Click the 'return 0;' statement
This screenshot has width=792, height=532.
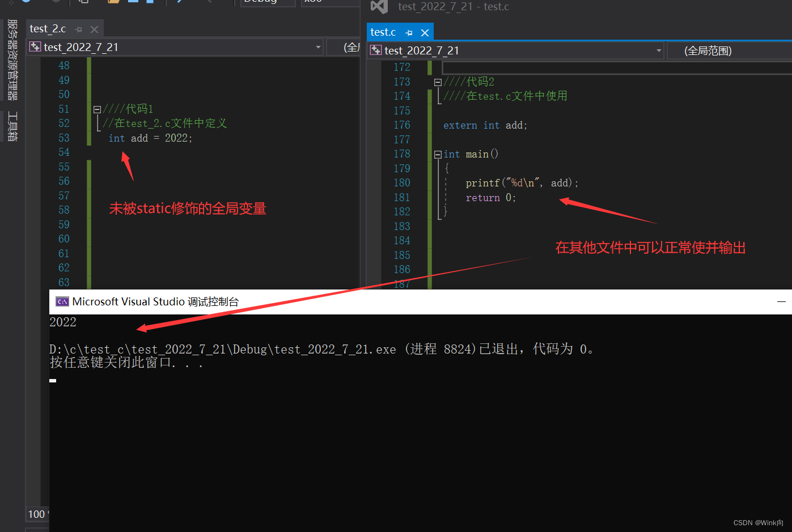pos(490,198)
